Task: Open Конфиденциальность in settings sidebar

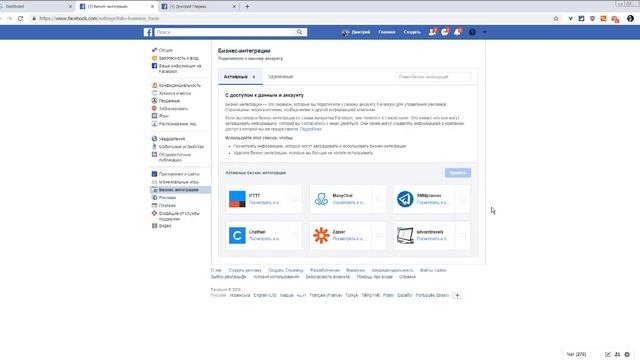Action: tap(180, 85)
